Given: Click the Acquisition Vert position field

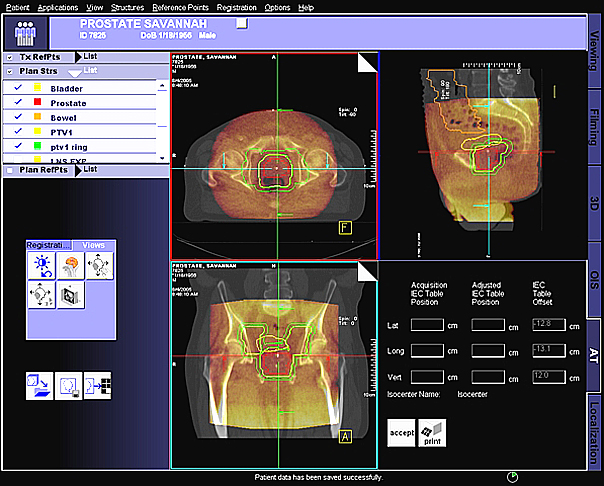Looking at the screenshot, I should 427,377.
